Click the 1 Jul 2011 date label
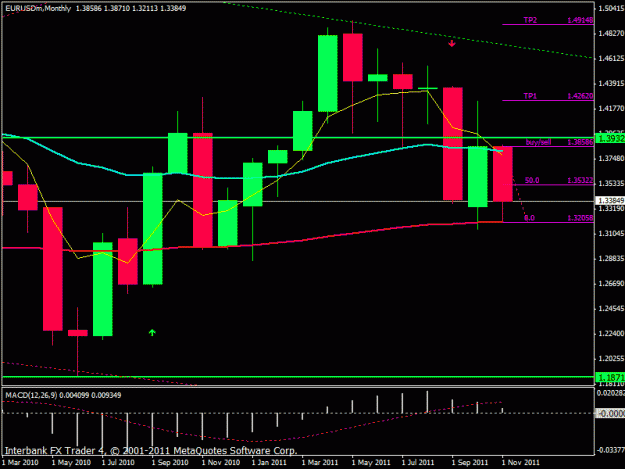The image size is (625, 469). 418,462
